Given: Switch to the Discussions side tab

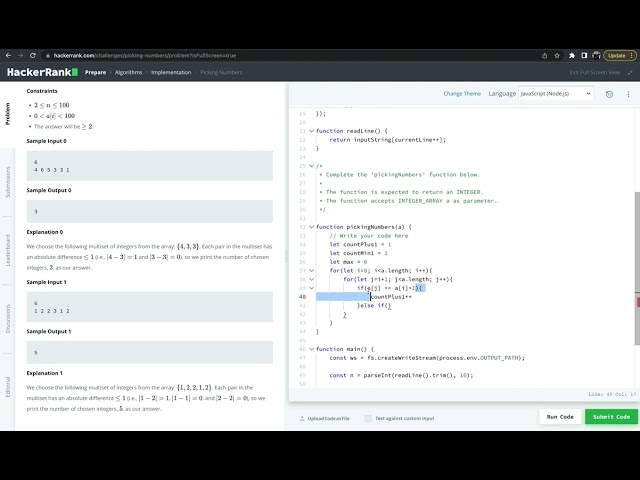Looking at the screenshot, I should point(7,319).
